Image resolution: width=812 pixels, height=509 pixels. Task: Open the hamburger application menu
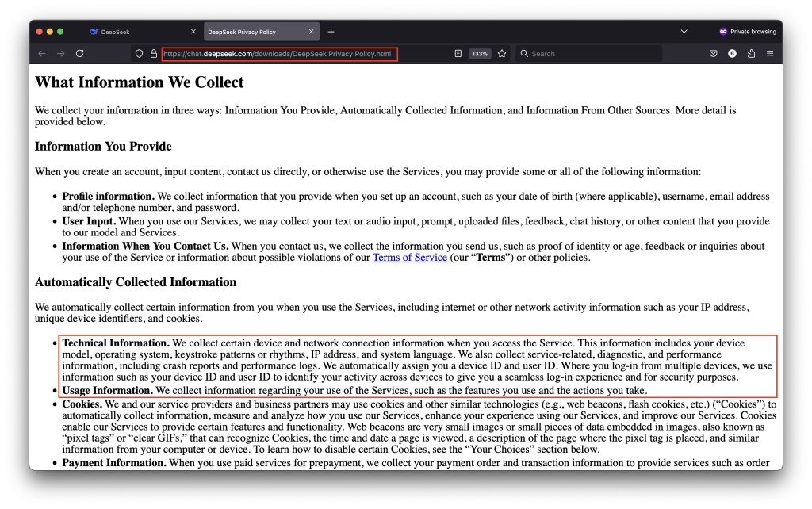(770, 54)
